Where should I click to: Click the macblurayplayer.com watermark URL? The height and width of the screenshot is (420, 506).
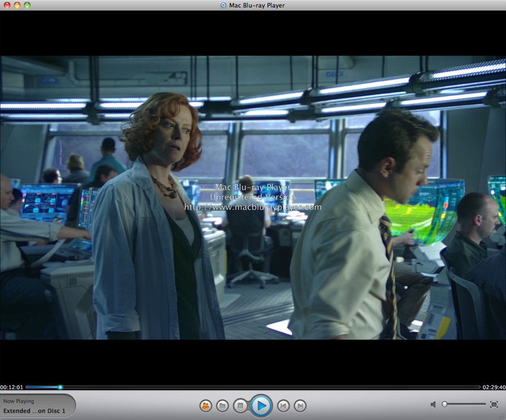tap(253, 207)
